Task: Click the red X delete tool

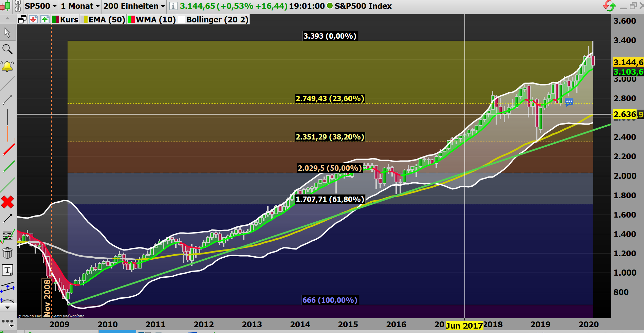Action: [x=7, y=202]
